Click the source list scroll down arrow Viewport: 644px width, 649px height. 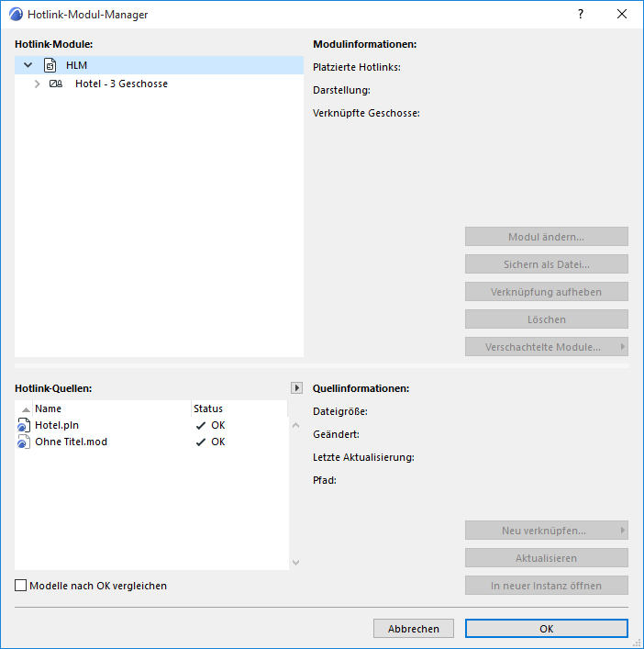(x=295, y=563)
